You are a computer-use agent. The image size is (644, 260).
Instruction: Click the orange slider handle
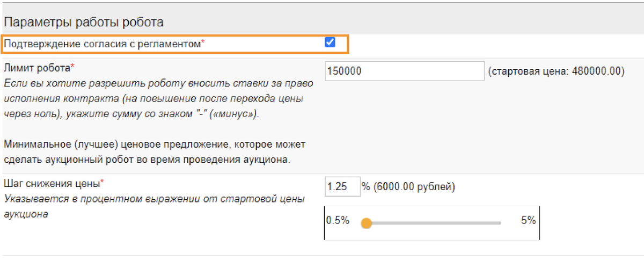pyautogui.click(x=367, y=223)
